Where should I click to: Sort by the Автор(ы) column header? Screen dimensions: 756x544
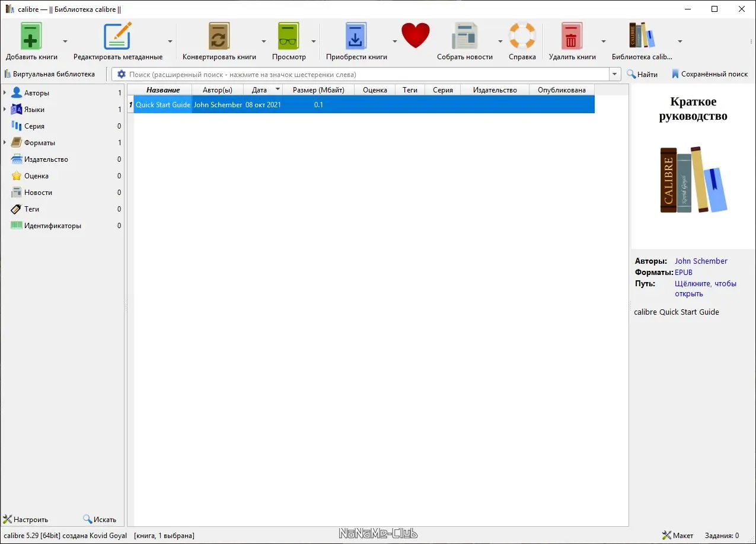[x=218, y=90]
